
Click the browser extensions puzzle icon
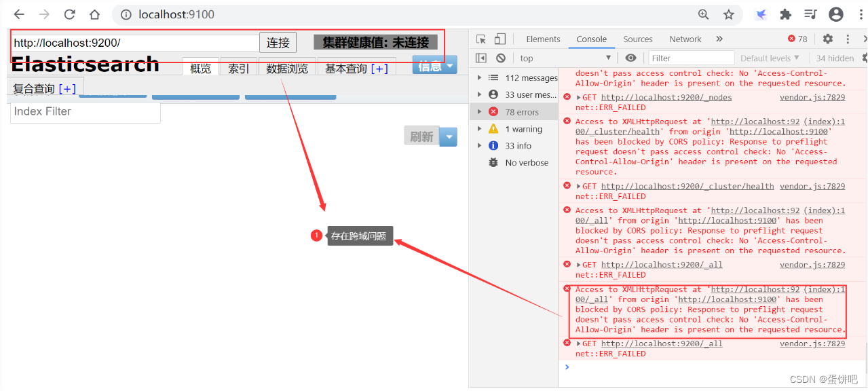pyautogui.click(x=785, y=14)
